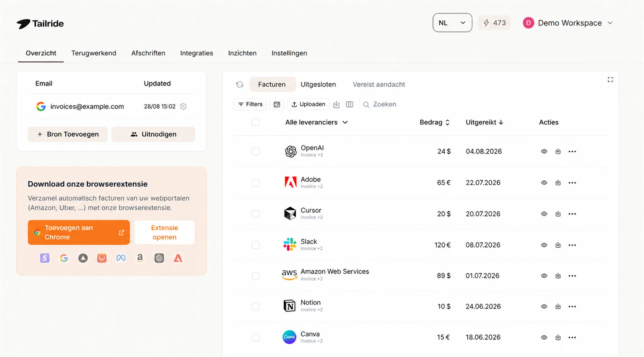This screenshot has height=357, width=644.
Task: Open the Afschriften tab
Action: tap(148, 53)
